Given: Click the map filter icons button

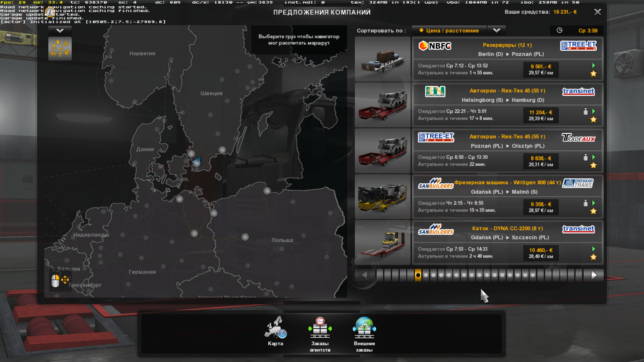Looking at the screenshot, I should 60,49.
